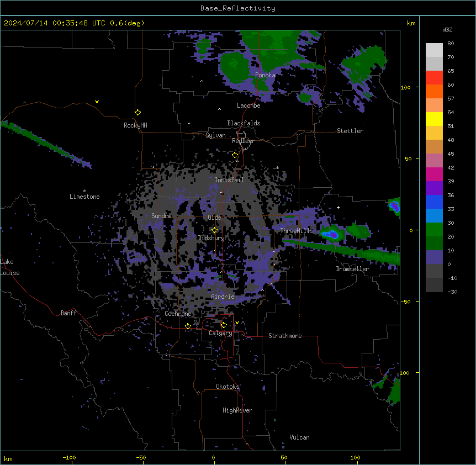Click the Blackfalds city label
Image resolution: width=476 pixels, height=465 pixels.
(x=244, y=123)
